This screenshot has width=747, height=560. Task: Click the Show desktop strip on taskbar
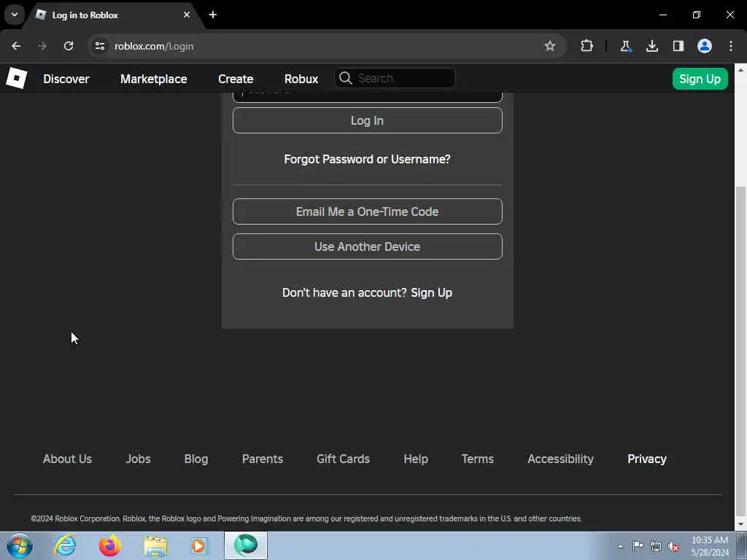pyautogui.click(x=742, y=545)
